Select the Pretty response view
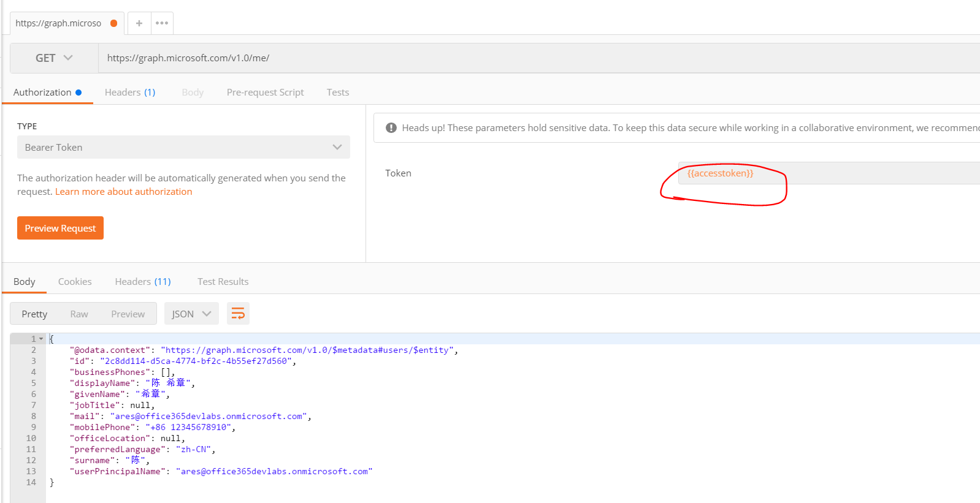 pos(34,314)
